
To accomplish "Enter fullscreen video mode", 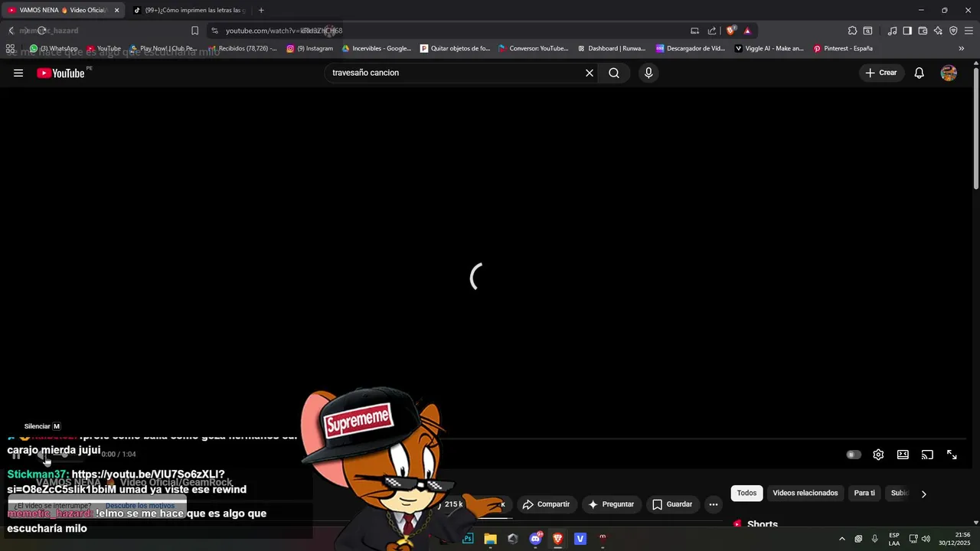I will click(952, 455).
